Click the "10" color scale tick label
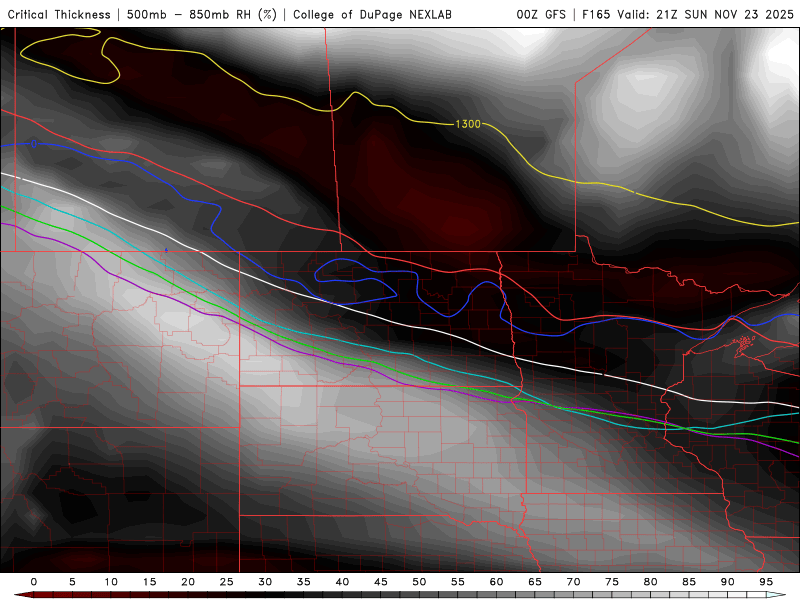This screenshot has width=800, height=600. 111,582
